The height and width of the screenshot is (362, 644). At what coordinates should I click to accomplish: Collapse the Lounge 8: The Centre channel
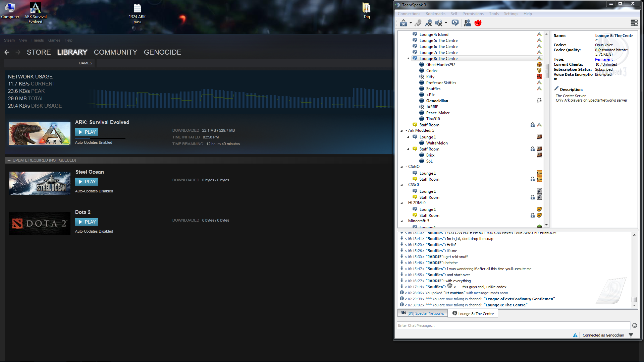pos(408,59)
